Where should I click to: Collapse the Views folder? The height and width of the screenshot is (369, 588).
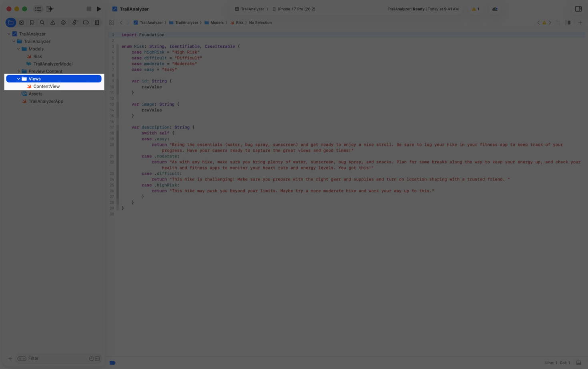click(18, 79)
